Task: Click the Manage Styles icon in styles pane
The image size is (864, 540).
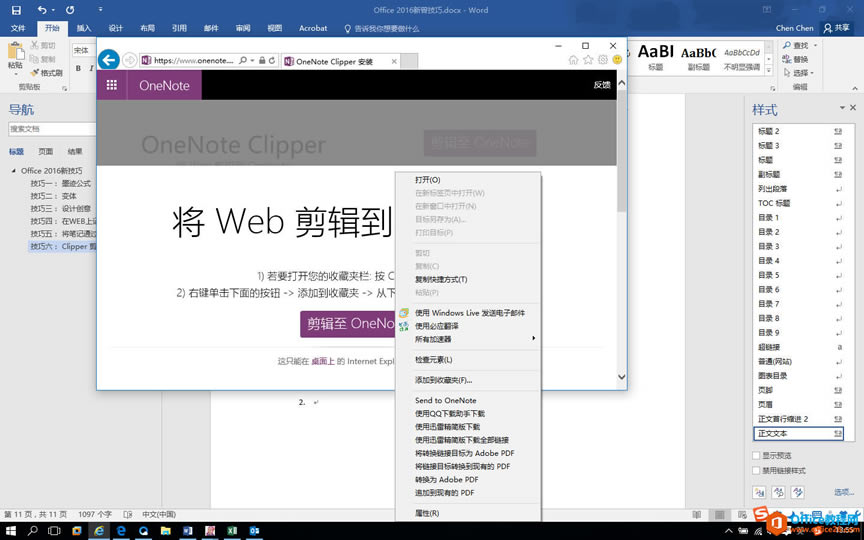Action: 797,493
